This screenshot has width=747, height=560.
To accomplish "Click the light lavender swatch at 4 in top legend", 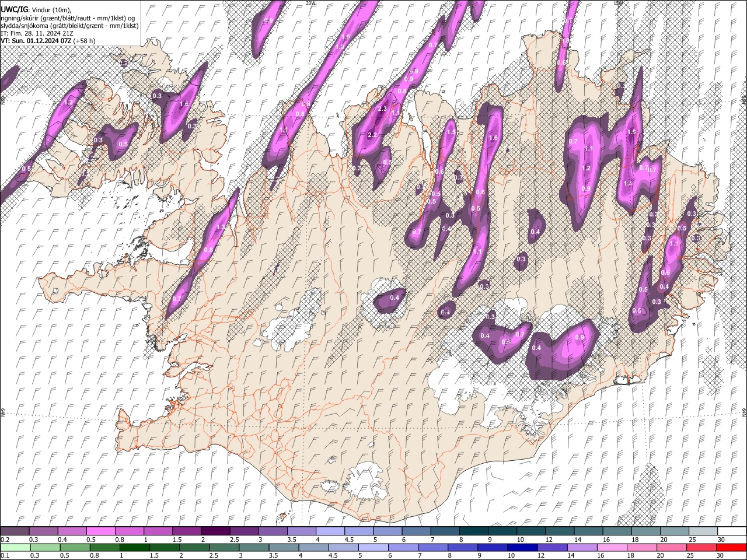I will (x=330, y=531).
